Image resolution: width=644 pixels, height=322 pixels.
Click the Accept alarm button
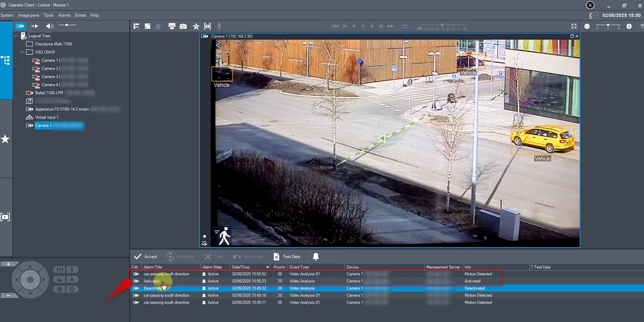146,256
